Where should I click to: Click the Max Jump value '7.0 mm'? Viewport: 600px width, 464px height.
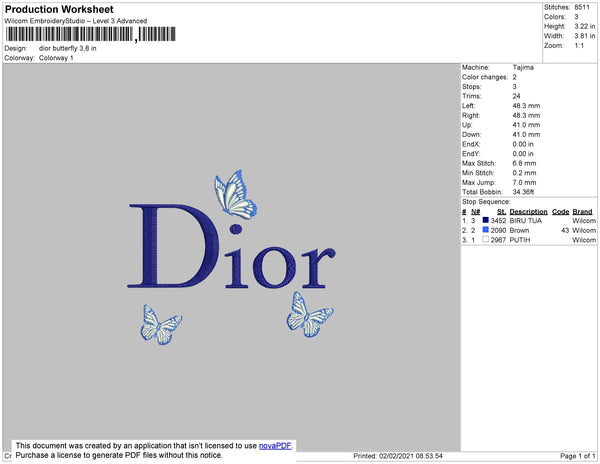click(x=524, y=182)
